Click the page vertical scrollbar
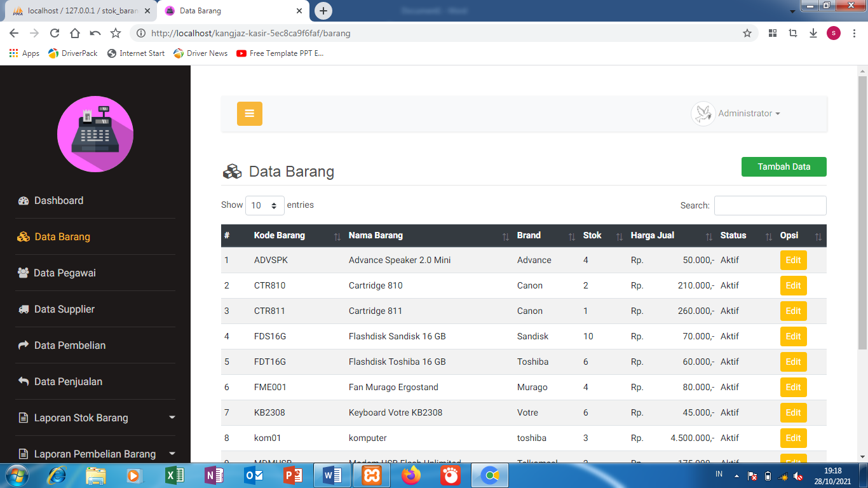The image size is (868, 488). (x=862, y=213)
